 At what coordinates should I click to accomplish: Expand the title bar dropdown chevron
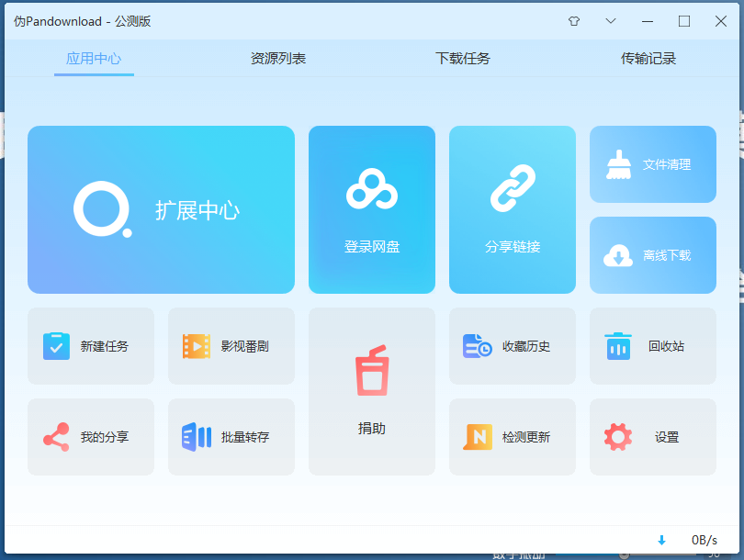(x=611, y=20)
